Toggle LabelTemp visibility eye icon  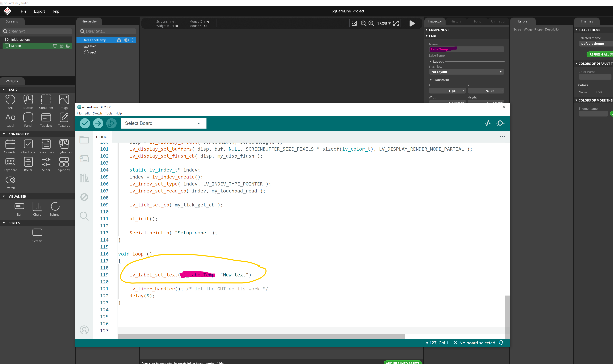(126, 40)
